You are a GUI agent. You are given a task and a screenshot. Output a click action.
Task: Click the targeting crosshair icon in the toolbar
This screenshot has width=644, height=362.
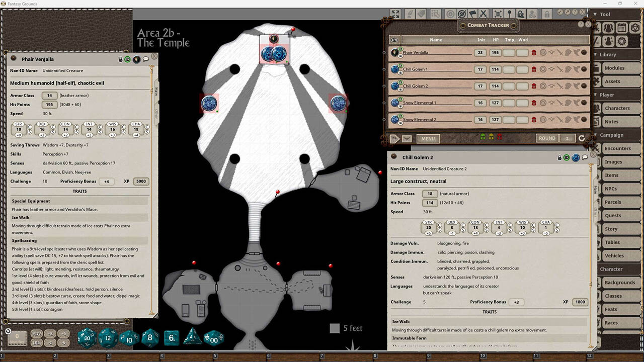pos(451,14)
